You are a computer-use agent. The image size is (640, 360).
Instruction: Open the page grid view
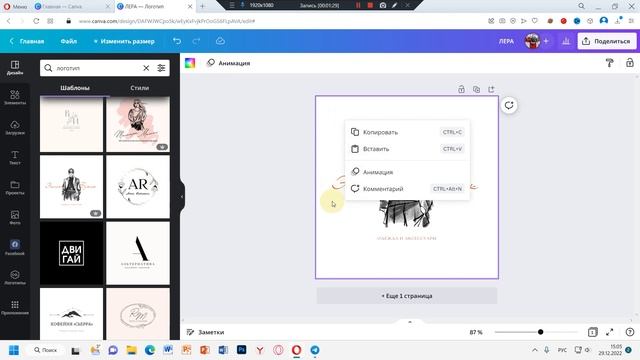click(592, 332)
